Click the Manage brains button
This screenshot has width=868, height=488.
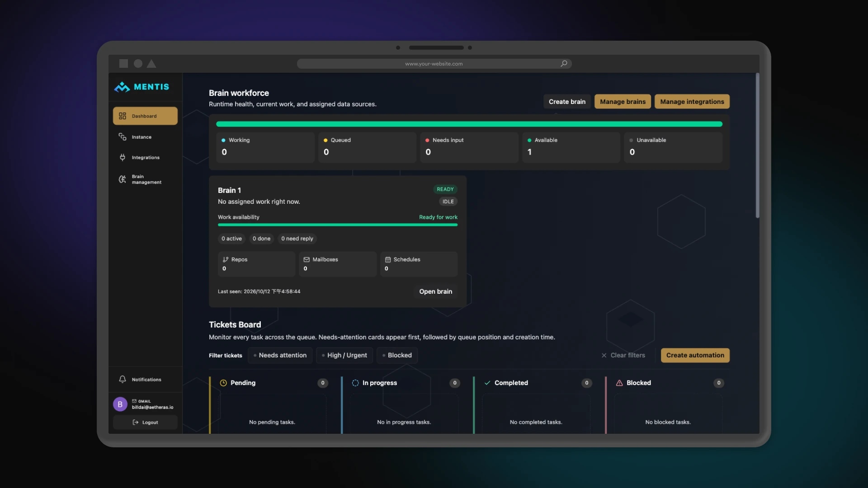click(623, 102)
